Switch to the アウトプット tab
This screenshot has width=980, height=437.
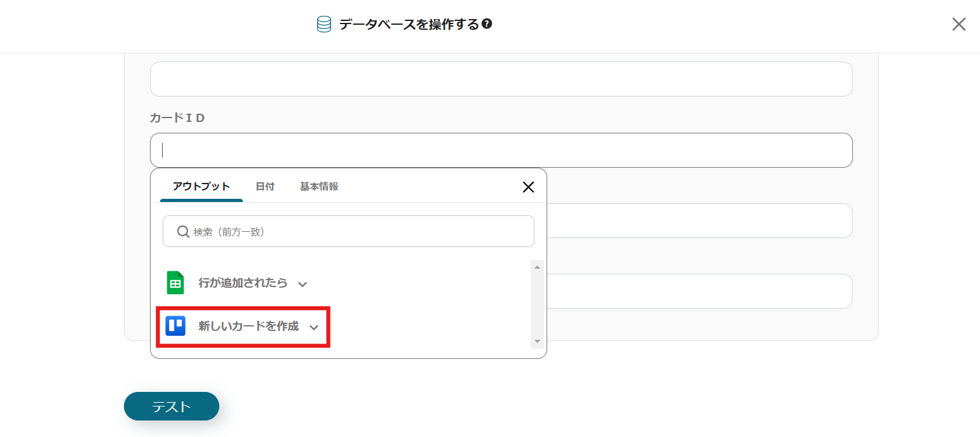coord(201,187)
